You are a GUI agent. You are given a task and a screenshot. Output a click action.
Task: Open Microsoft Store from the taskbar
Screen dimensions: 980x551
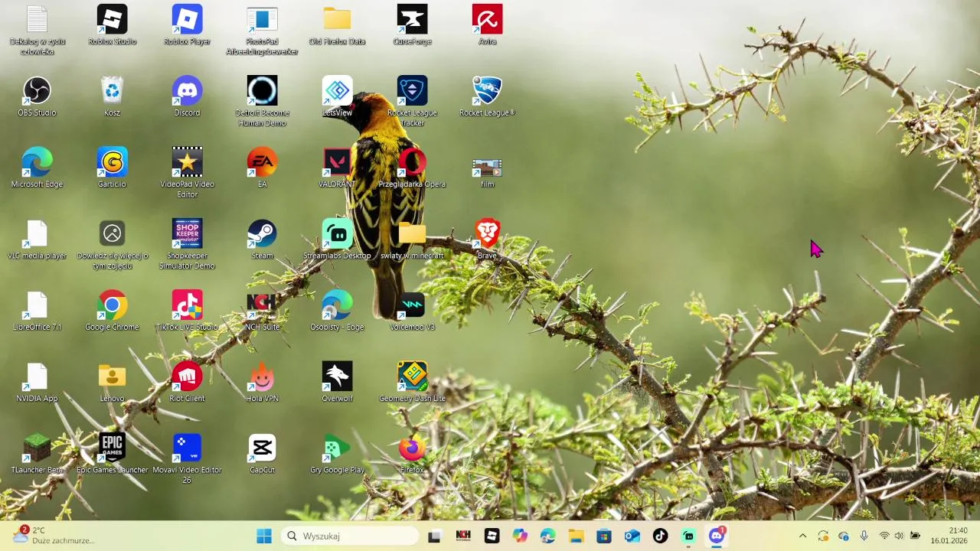point(604,536)
